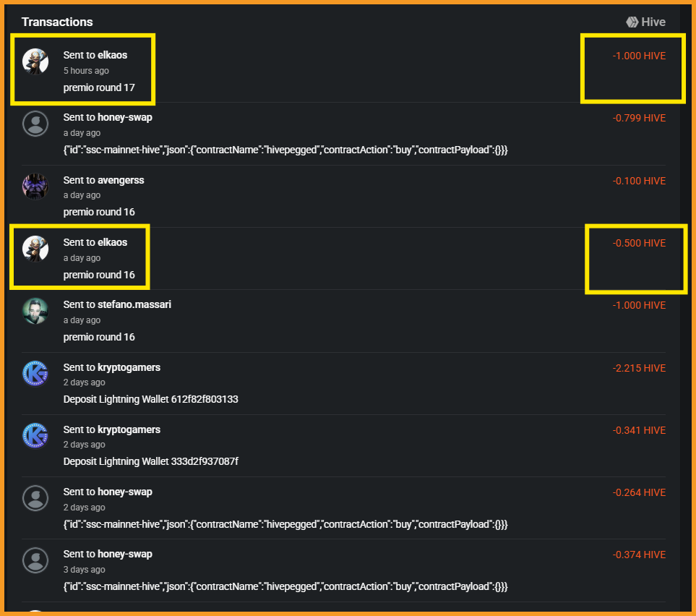Select the -0.264 HIVE amount
Viewport: 696px width, 616px height.
639,492
